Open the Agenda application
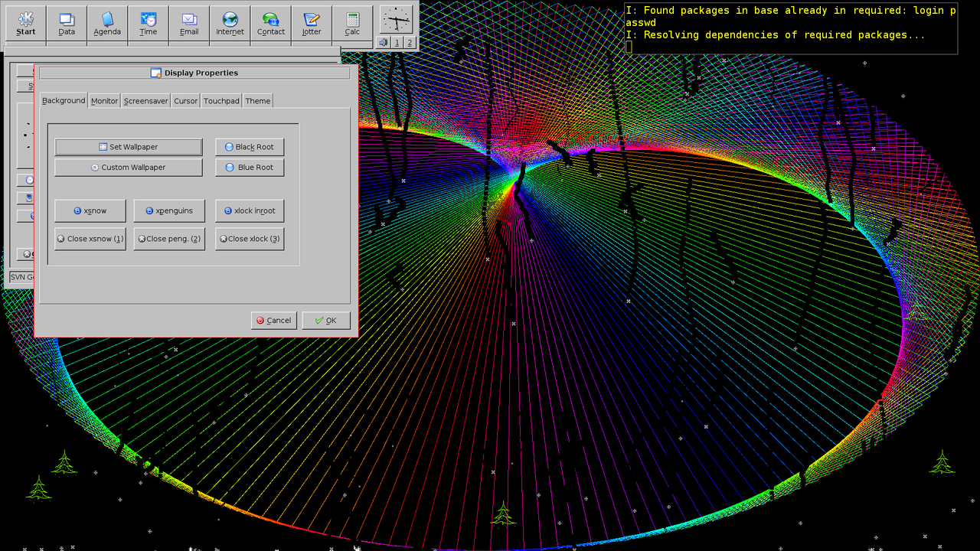The height and width of the screenshot is (551, 980). click(x=107, y=22)
